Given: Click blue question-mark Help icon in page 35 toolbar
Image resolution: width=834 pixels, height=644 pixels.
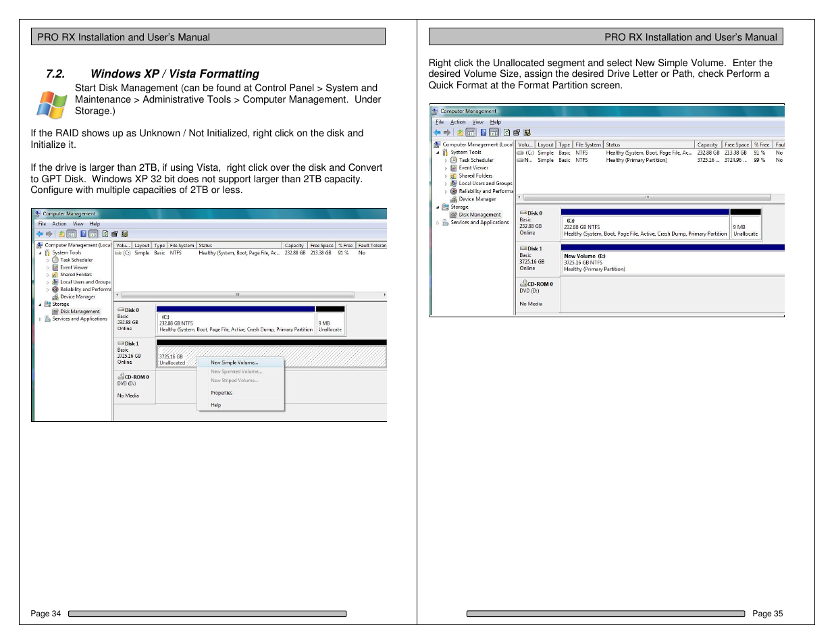Looking at the screenshot, I should pos(484,132).
